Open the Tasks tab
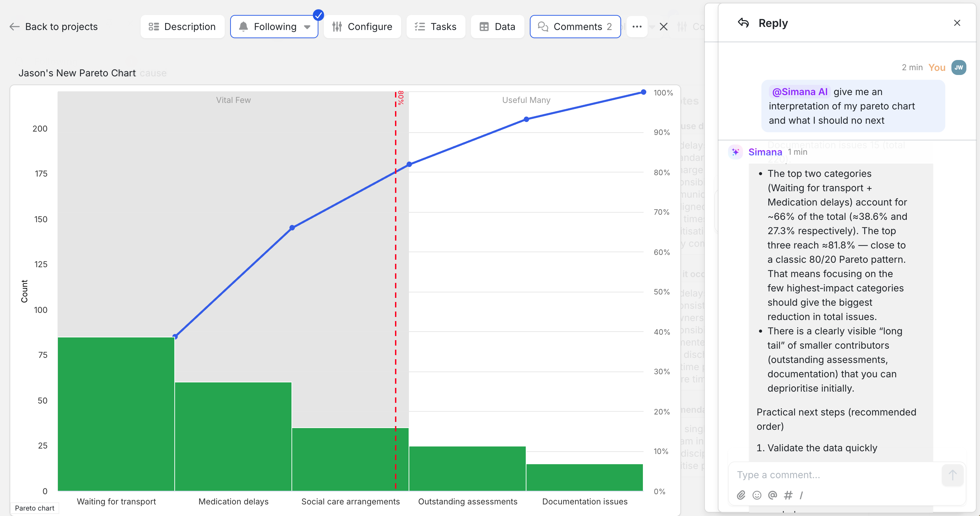This screenshot has height=516, width=980. click(436, 27)
